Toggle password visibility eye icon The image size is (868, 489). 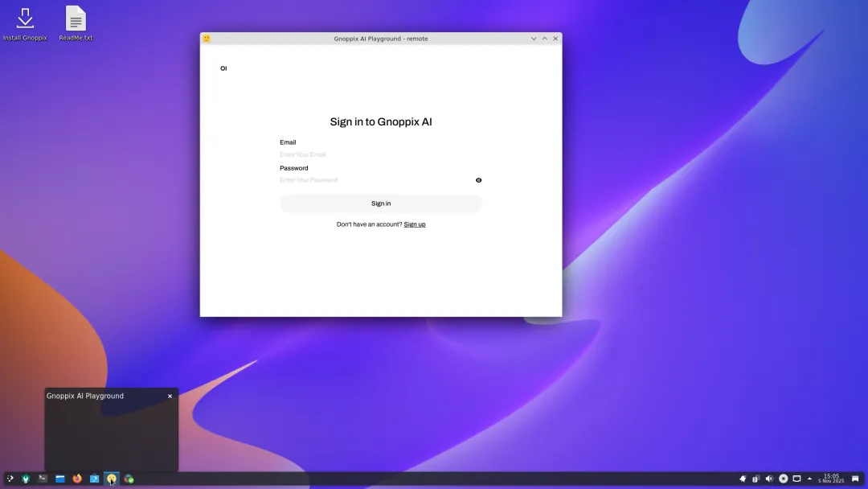479,180
